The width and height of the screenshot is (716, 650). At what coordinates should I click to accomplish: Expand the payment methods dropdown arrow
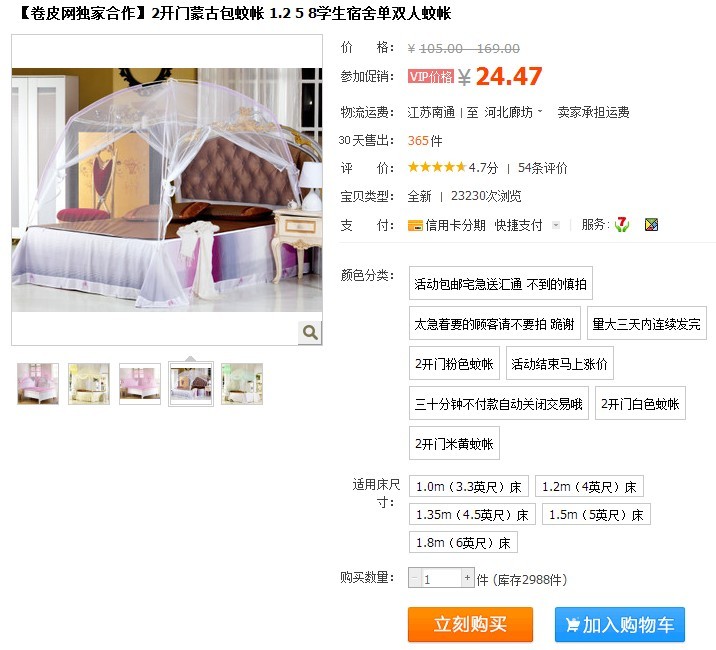[x=556, y=225]
